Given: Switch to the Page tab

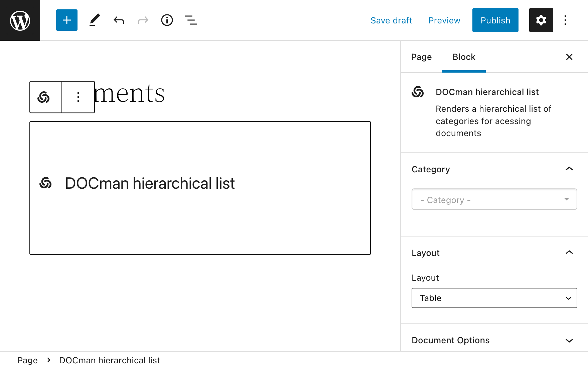Looking at the screenshot, I should click(x=421, y=57).
